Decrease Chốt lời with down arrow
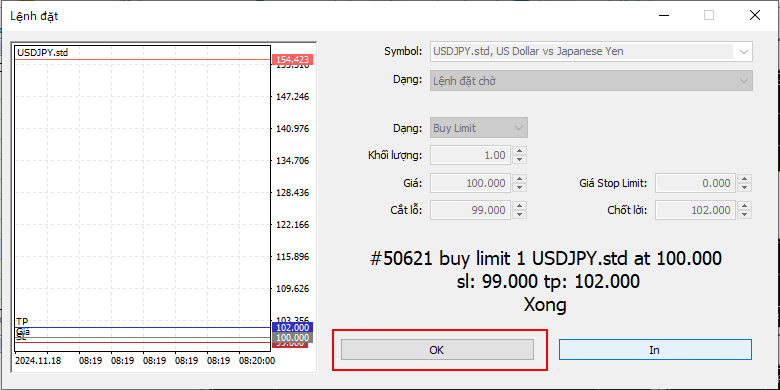 744,215
